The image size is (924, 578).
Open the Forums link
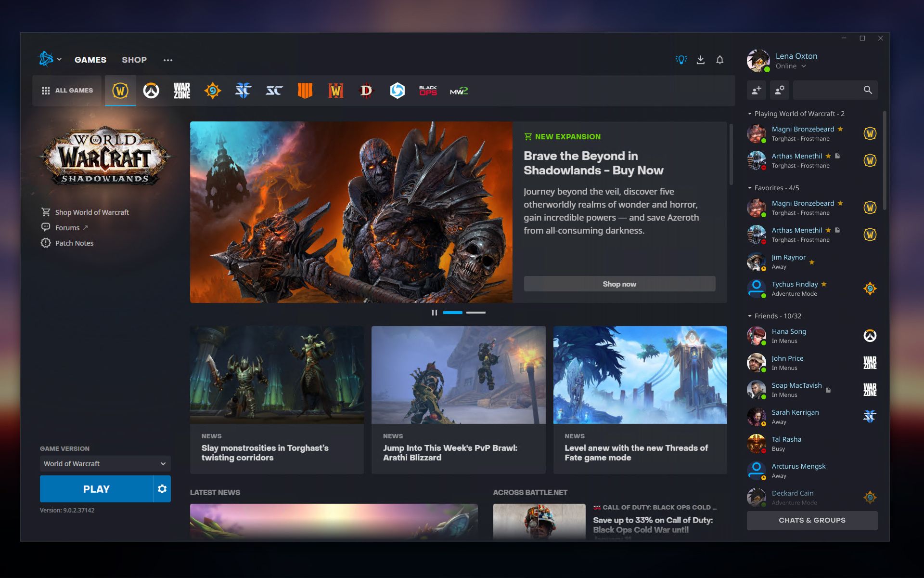(64, 228)
